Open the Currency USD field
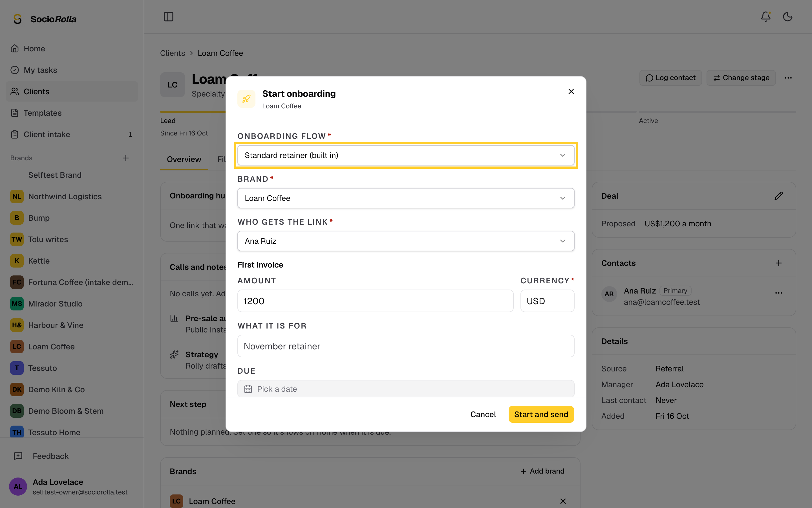Viewport: 812px width, 508px height. coord(547,301)
